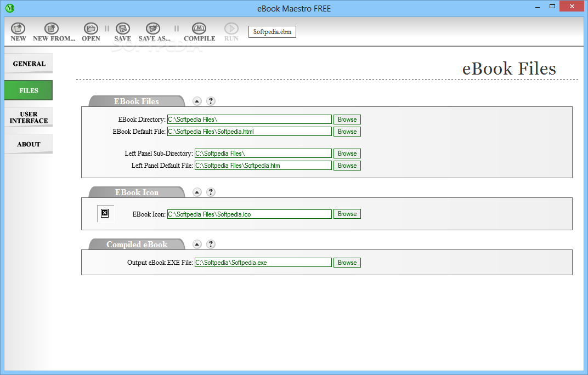
Task: Maximize the eBook Maestro window
Action: coord(552,7)
